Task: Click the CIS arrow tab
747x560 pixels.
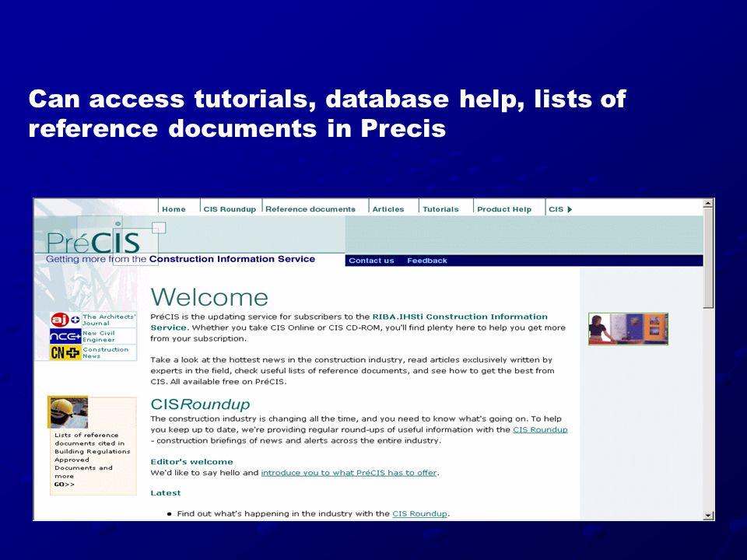Action: click(560, 209)
